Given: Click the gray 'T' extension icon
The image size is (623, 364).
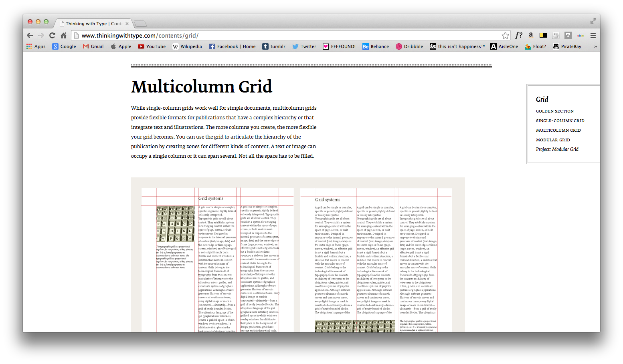Looking at the screenshot, I should [x=568, y=36].
